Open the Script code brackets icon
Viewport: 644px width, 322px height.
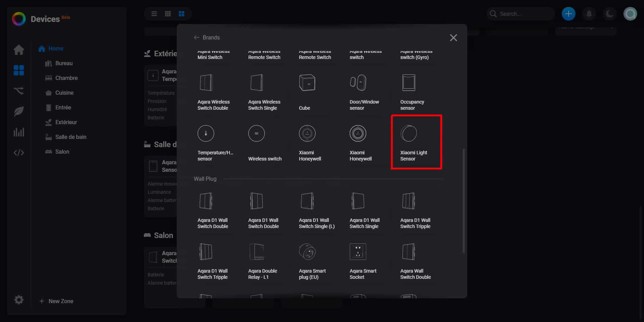19,153
